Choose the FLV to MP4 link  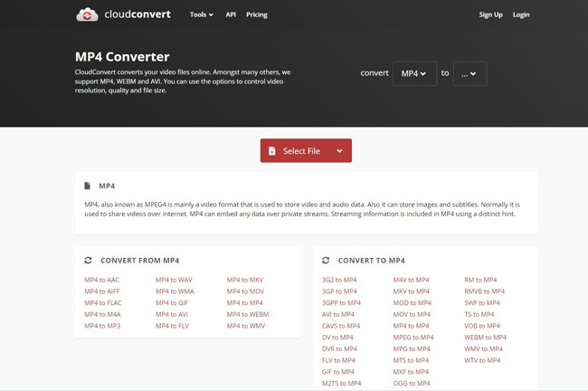coord(338,360)
